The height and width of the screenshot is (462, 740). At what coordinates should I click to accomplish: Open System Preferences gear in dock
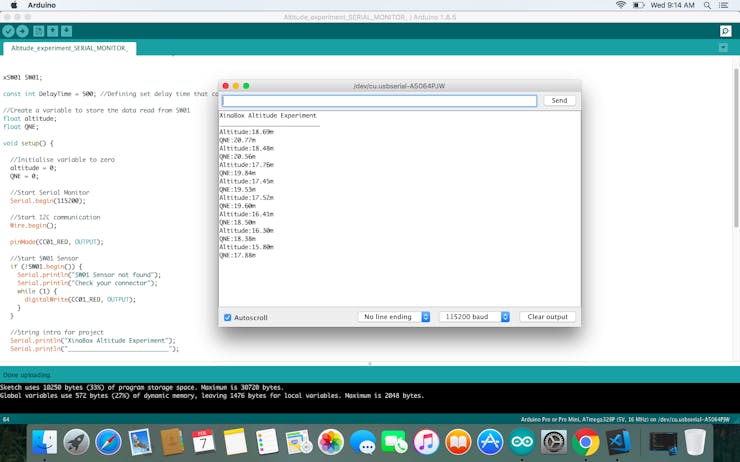pos(553,442)
